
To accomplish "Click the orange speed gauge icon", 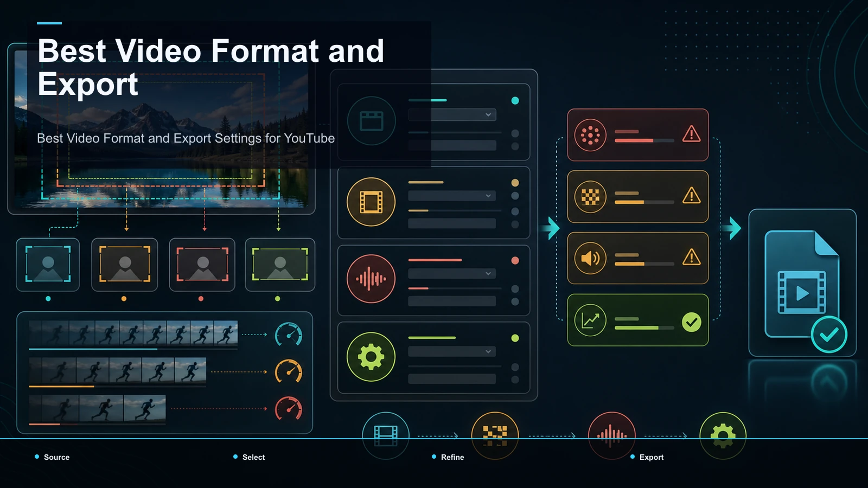I will click(x=289, y=371).
